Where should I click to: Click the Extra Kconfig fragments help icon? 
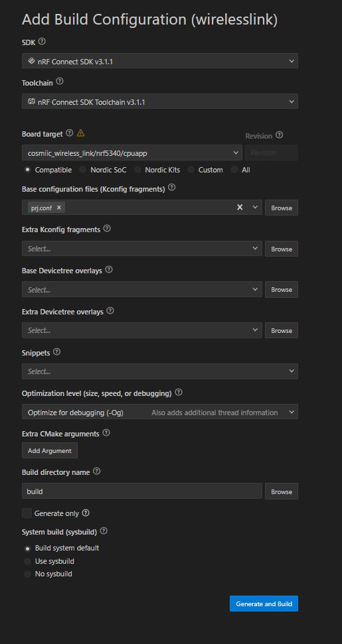tap(107, 228)
